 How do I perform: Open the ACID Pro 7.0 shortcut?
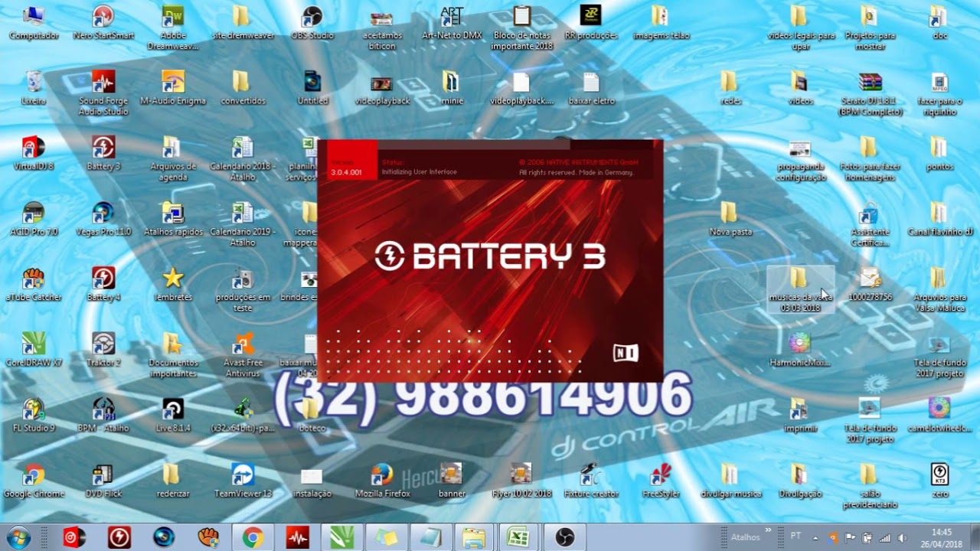point(34,218)
